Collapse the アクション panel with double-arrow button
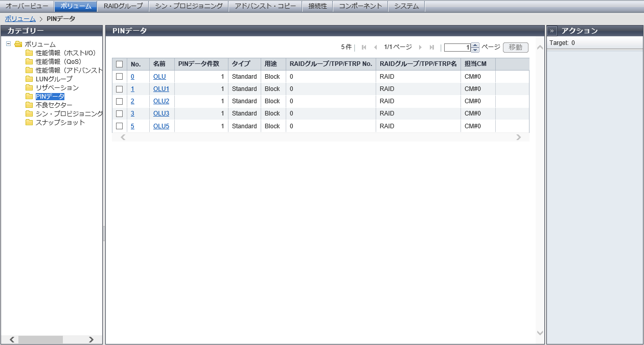Viewport: 644px width, 345px height. pyautogui.click(x=552, y=31)
